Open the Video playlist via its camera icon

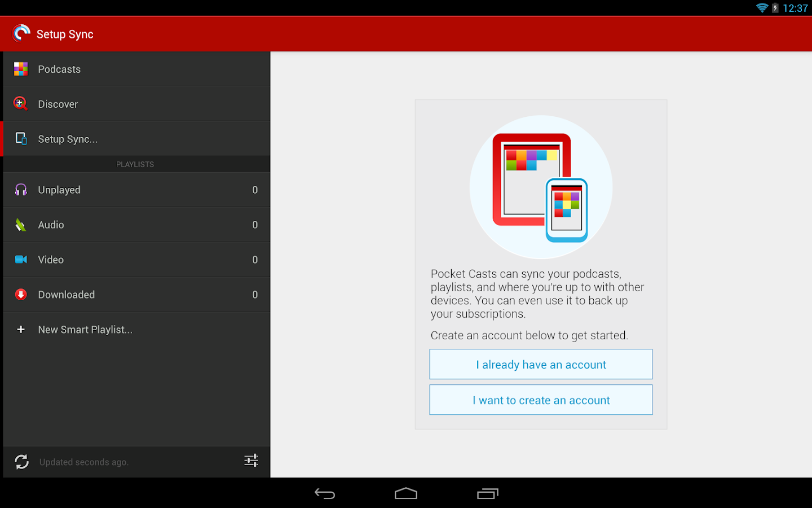pos(21,259)
